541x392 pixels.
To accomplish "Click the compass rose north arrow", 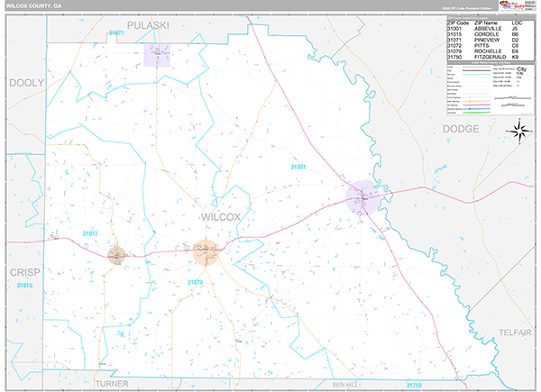I will [x=519, y=132].
